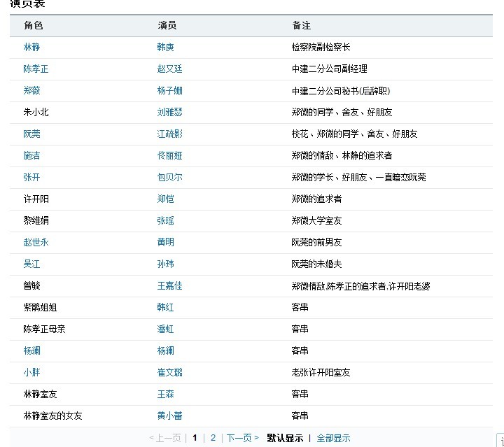Open 杨澜 link in the actor column
This screenshot has width=504, height=447.
[x=165, y=350]
